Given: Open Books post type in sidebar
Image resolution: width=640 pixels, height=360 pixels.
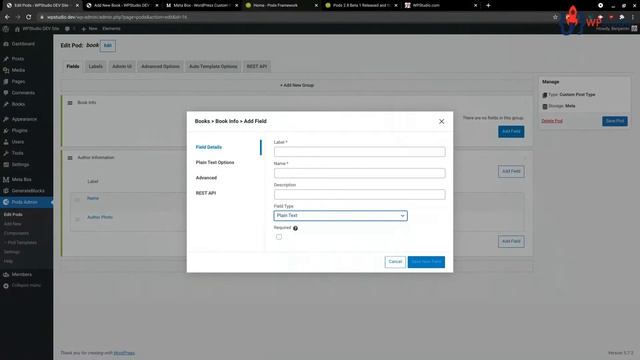Looking at the screenshot, I should pyautogui.click(x=18, y=104).
